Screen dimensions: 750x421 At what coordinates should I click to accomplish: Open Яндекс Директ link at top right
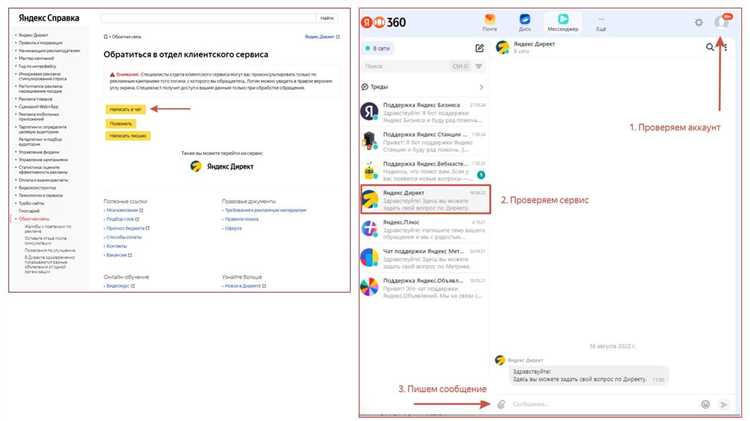pyautogui.click(x=322, y=36)
